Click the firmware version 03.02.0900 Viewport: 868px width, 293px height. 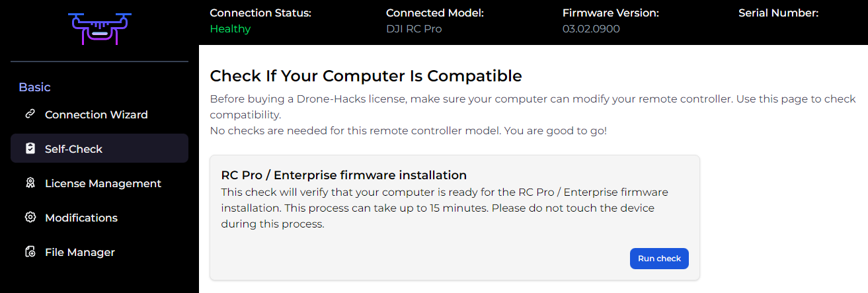[x=591, y=29]
